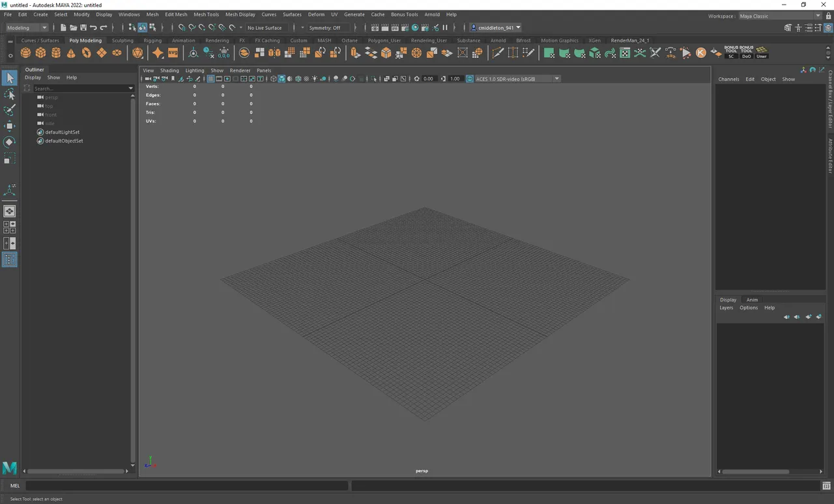The width and height of the screenshot is (834, 504).
Task: Toggle wireframe display in viewport toolbar
Action: point(274,79)
